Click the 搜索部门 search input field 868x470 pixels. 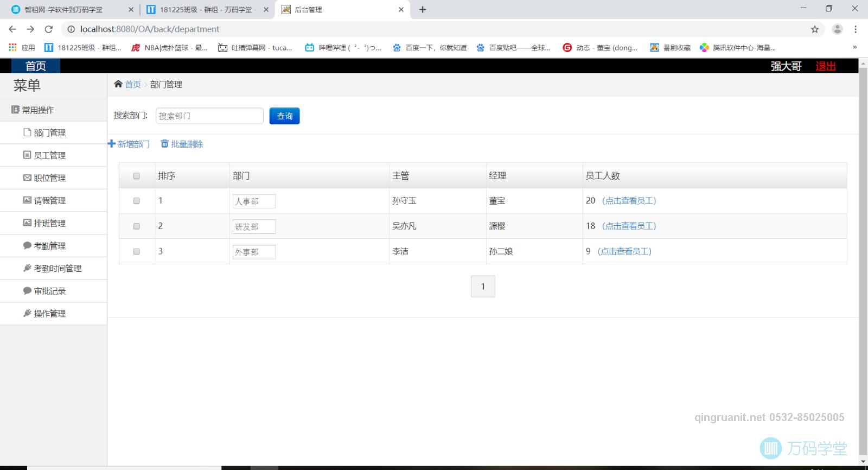pyautogui.click(x=209, y=116)
